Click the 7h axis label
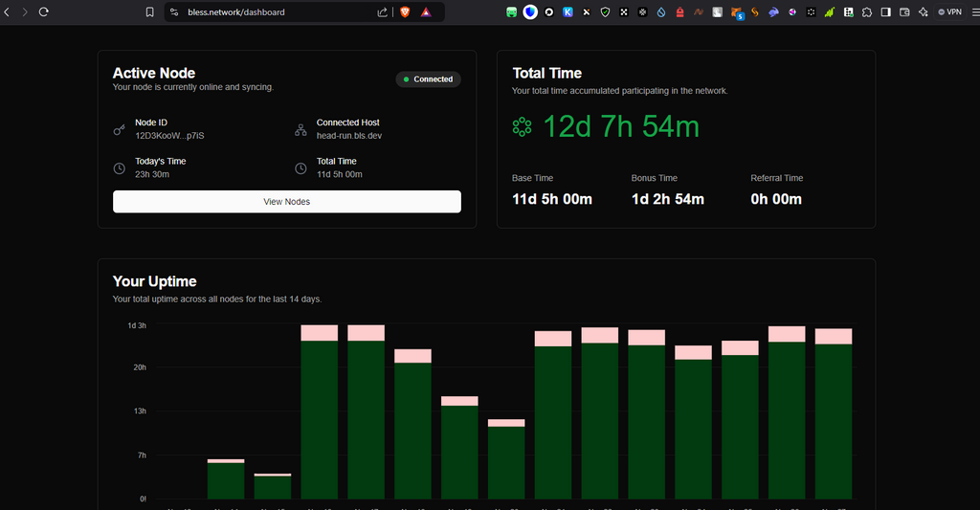The image size is (980, 510). 142,455
